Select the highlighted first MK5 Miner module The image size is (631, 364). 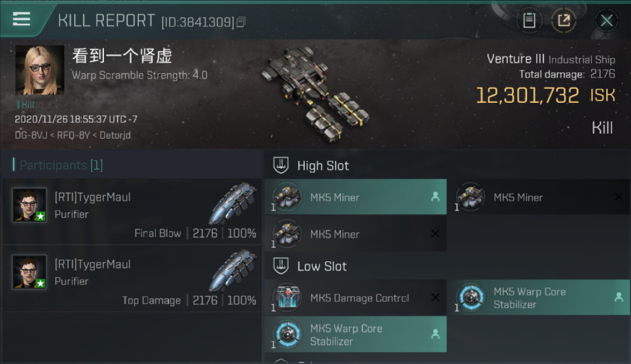355,197
